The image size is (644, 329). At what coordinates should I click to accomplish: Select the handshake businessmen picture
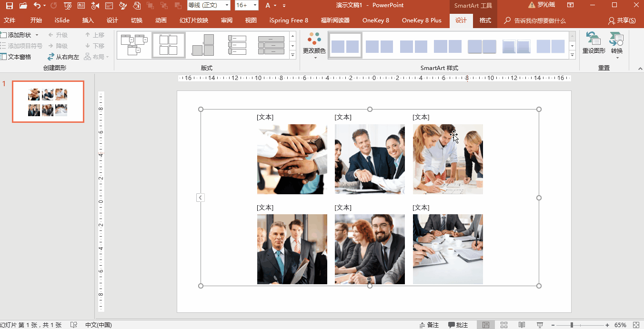[370, 159]
